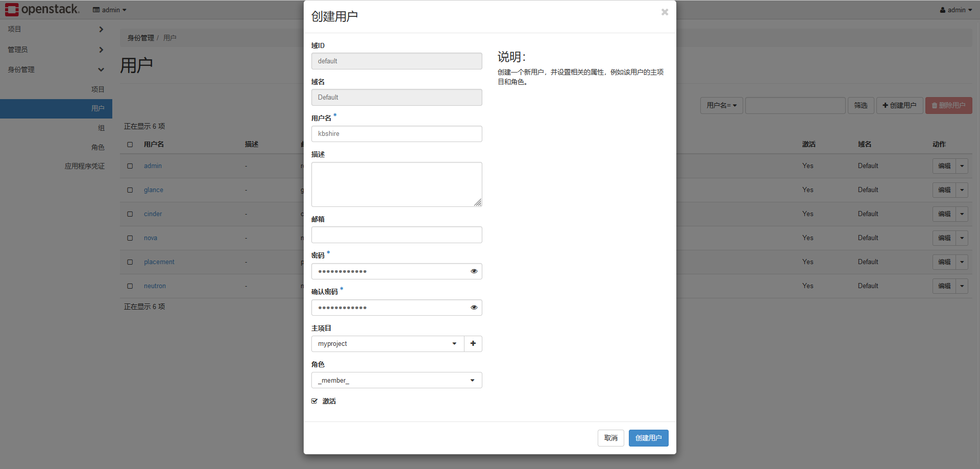Click the OpenStack logo
Viewport: 980px width, 469px height.
[x=42, y=10]
